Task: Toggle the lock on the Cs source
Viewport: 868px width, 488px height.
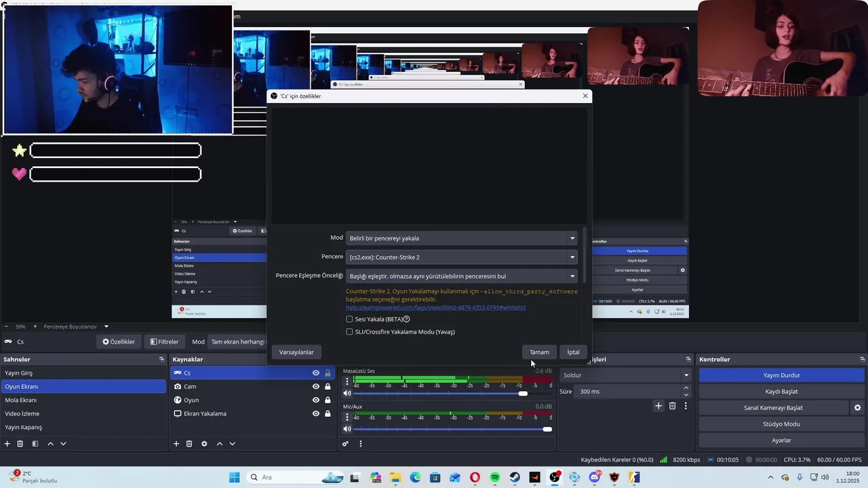Action: pos(328,373)
